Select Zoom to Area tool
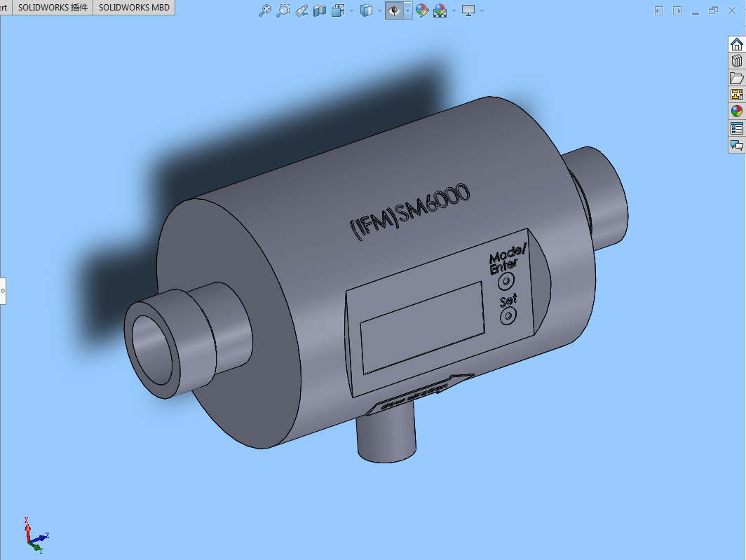This screenshot has height=560, width=746. coord(283,11)
